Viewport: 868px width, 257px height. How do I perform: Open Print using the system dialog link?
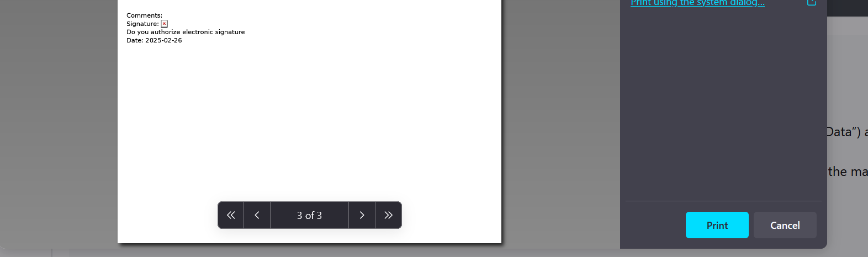(x=697, y=3)
